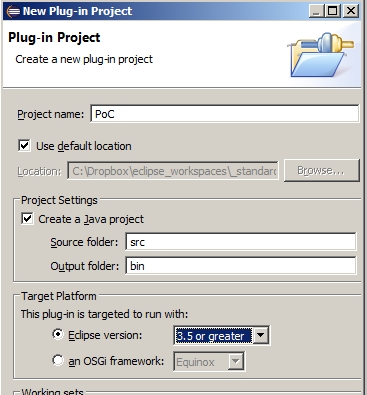Close the New Plug-in Project dialog

tap(351, 11)
